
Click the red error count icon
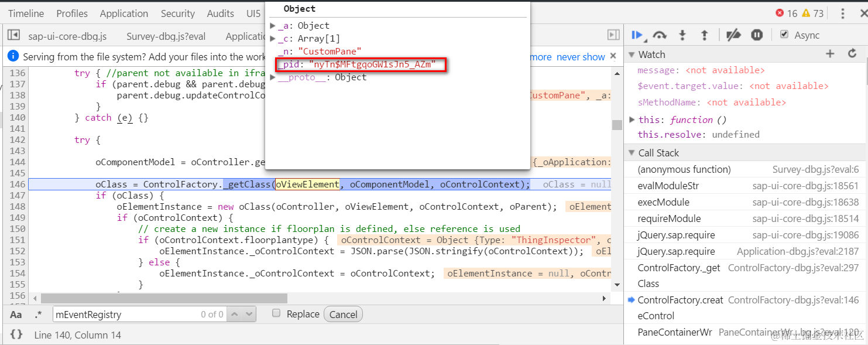[779, 13]
